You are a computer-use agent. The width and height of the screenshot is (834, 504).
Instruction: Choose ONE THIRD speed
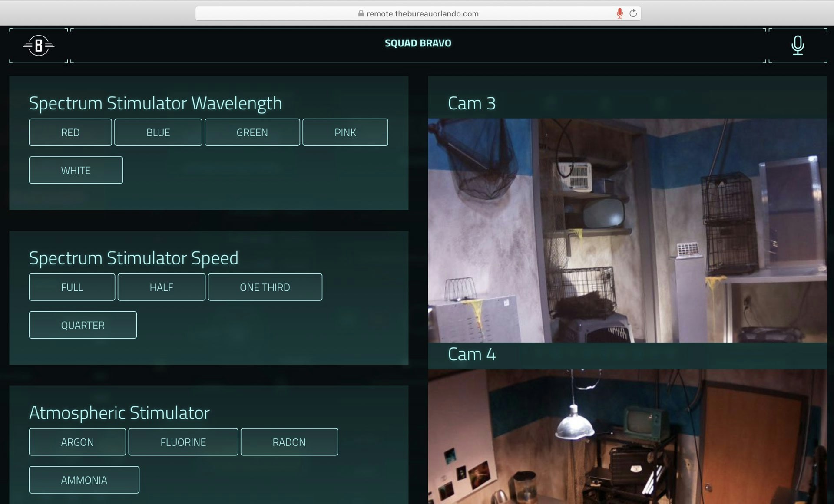tap(265, 287)
